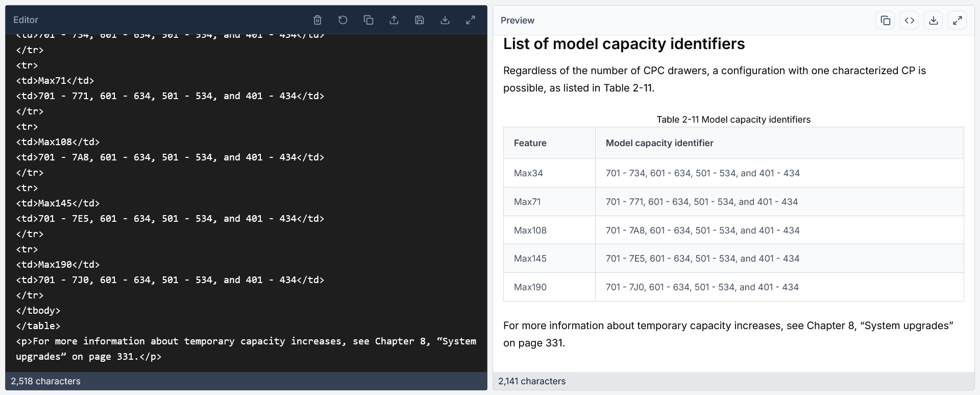Click the "List of model capacity identifiers" heading
Image resolution: width=980 pixels, height=395 pixels.
tap(624, 44)
